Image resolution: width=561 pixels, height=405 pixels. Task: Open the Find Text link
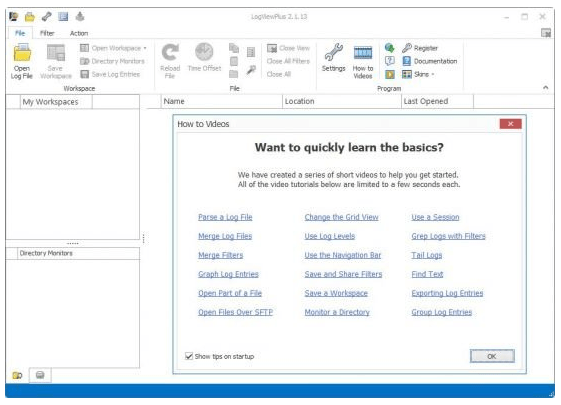(x=427, y=274)
